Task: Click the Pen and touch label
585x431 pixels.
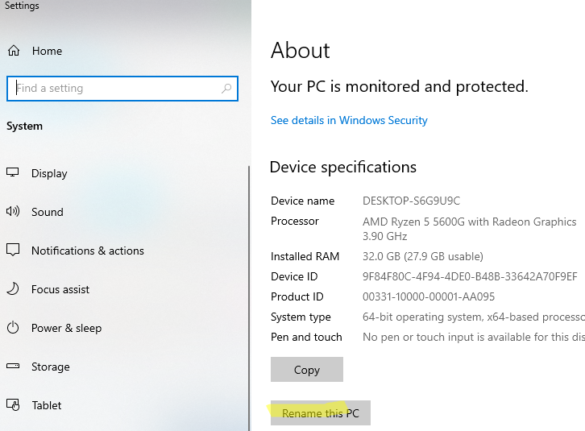Action: coord(306,337)
